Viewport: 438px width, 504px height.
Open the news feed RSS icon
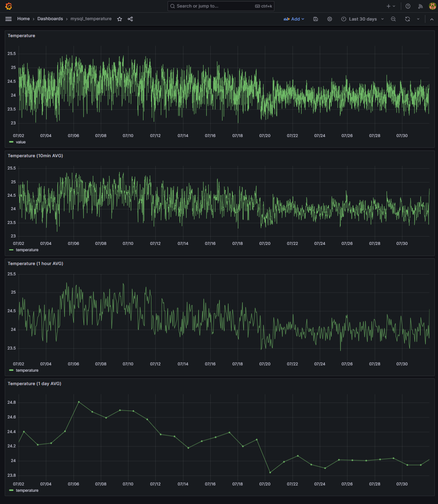click(x=421, y=6)
